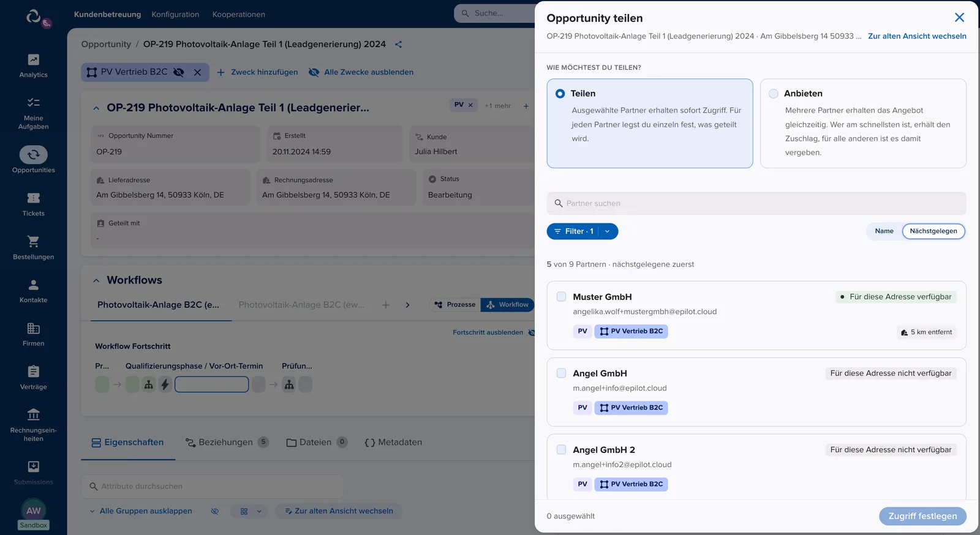This screenshot has width=980, height=535.
Task: Click Alle Zwecke ausblenden
Action: 361,72
